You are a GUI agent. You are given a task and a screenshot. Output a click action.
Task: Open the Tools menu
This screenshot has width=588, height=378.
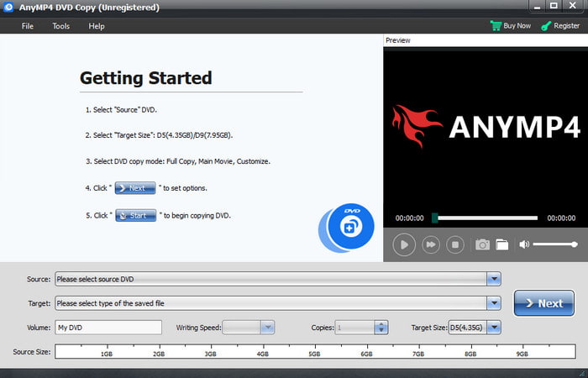(60, 26)
